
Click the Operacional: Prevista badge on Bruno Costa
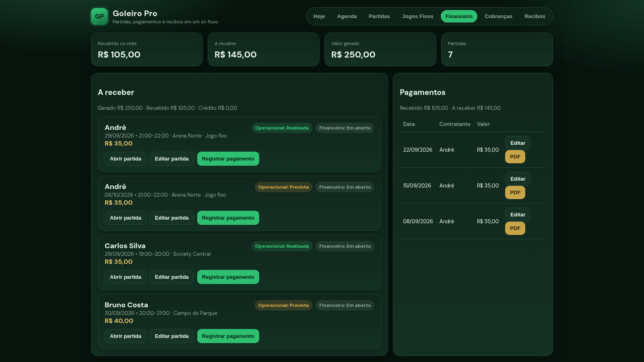[x=283, y=305]
